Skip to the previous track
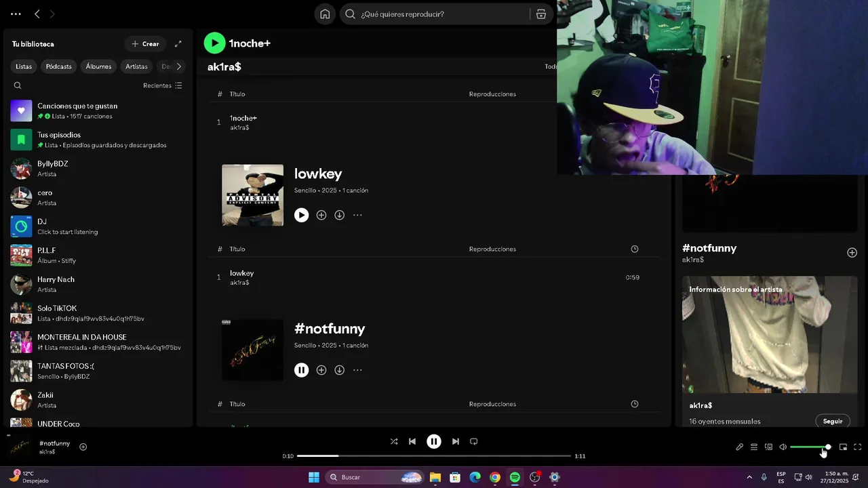Screen dimensions: 868x488 click(x=412, y=441)
